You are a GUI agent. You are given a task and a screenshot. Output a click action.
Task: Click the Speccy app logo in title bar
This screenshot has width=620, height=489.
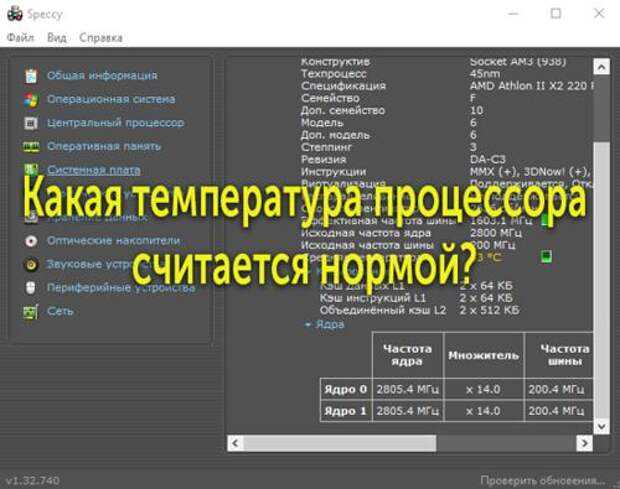(x=15, y=13)
